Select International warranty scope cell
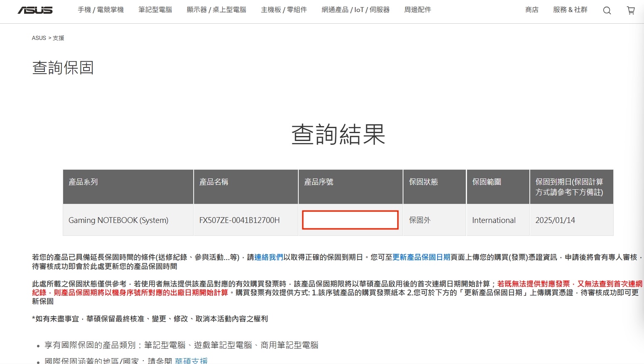644x364 pixels. point(498,220)
